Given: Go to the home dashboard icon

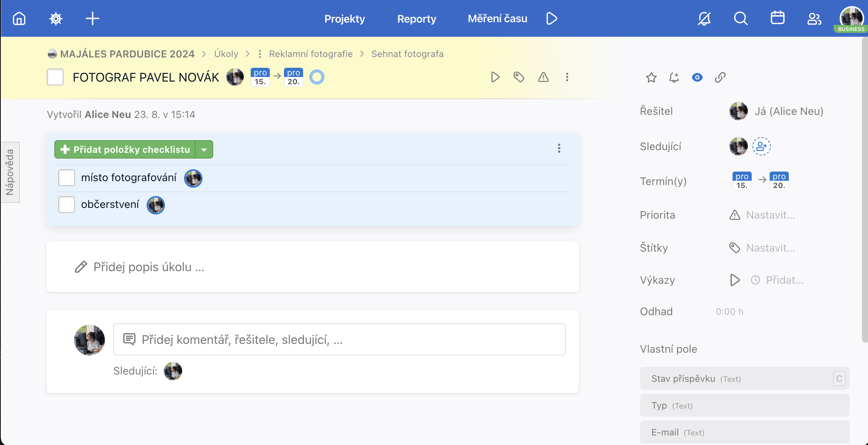Looking at the screenshot, I should [x=19, y=18].
